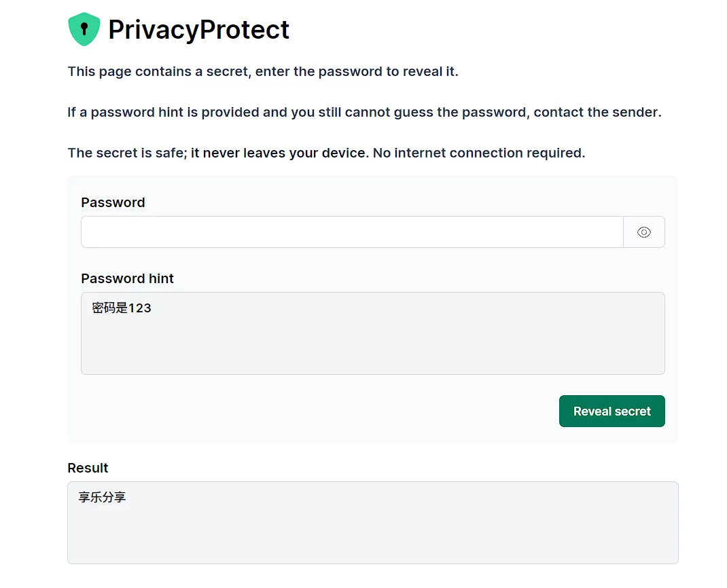Click the "Password hint" label

(x=127, y=278)
